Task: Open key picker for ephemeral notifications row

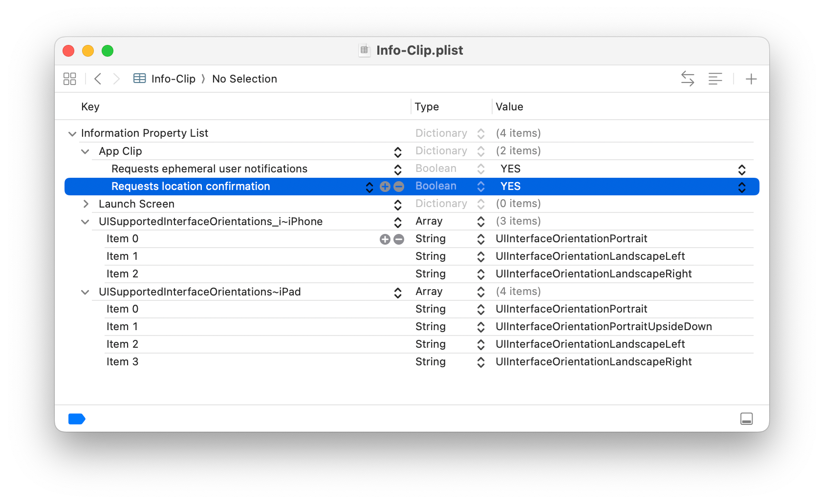Action: [x=398, y=169]
